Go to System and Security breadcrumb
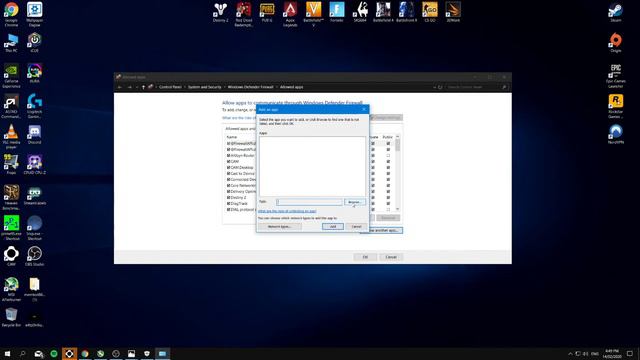This screenshot has width=640, height=360. pyautogui.click(x=204, y=87)
